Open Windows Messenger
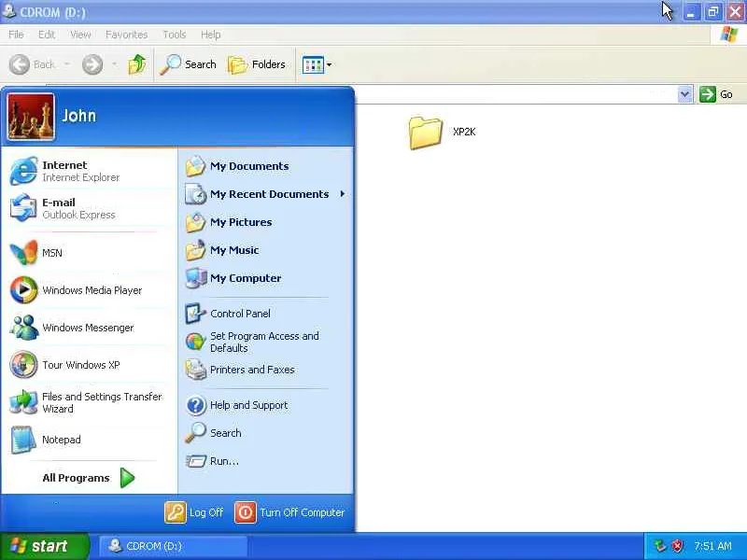This screenshot has width=747, height=560. point(90,328)
